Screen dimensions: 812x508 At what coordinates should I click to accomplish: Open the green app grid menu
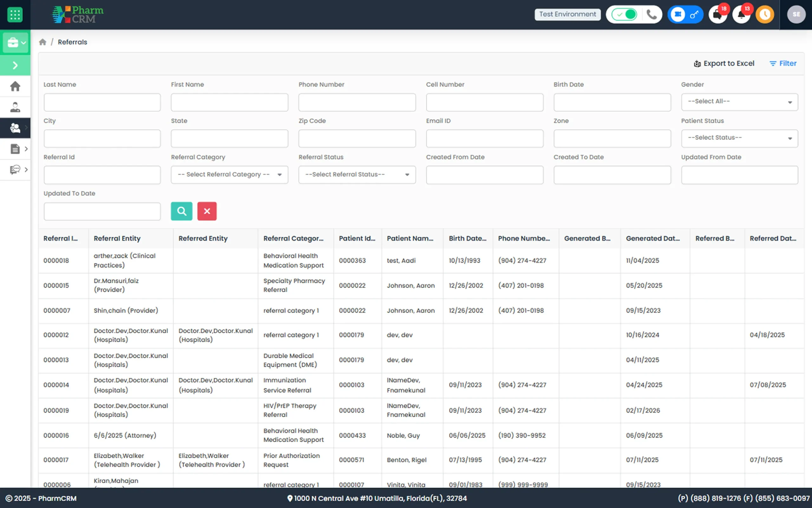tap(15, 15)
